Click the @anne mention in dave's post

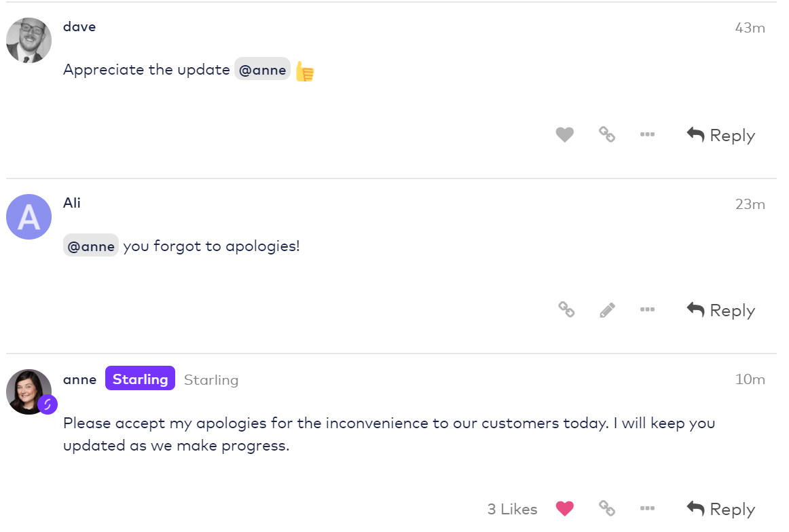coord(262,70)
